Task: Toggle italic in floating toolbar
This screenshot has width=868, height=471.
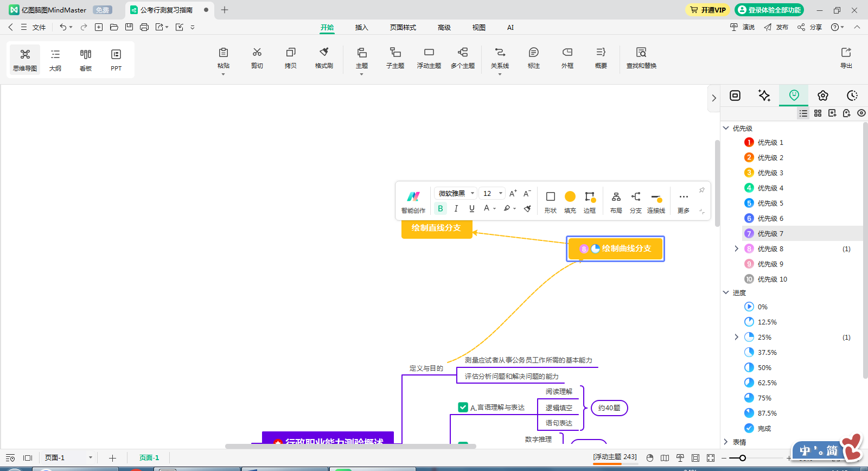Action: 456,208
